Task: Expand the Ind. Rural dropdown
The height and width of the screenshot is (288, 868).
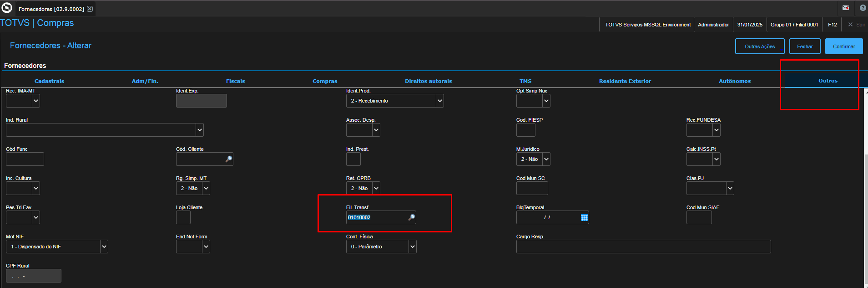Action: [x=200, y=130]
